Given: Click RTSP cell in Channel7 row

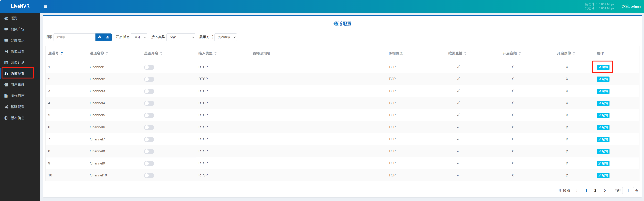Looking at the screenshot, I should click(203, 139).
